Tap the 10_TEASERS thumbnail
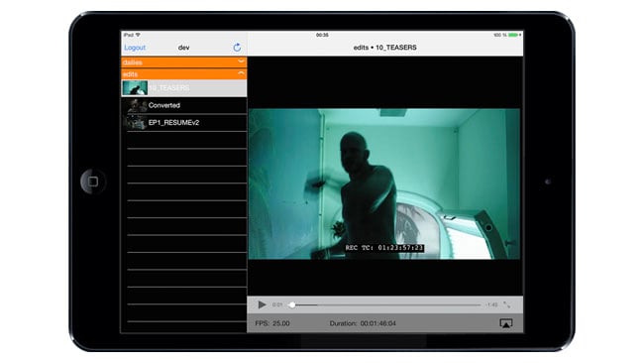The width and height of the screenshot is (644, 363). coord(135,88)
